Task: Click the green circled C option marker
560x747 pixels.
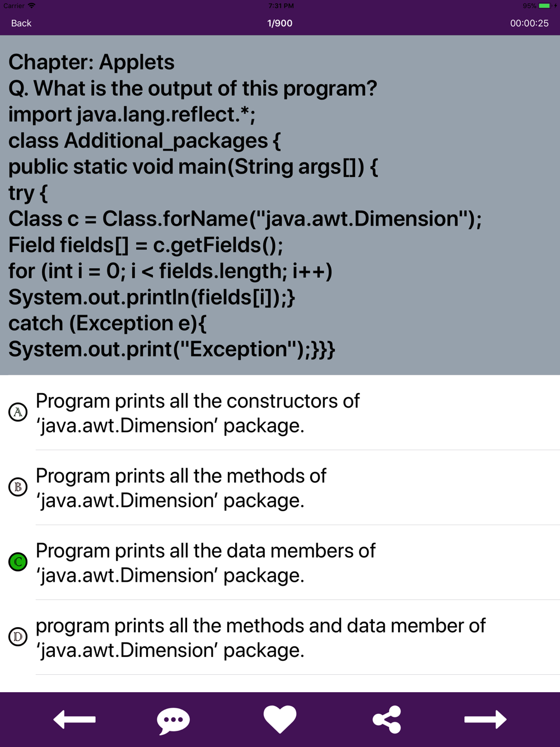Action: (x=18, y=562)
